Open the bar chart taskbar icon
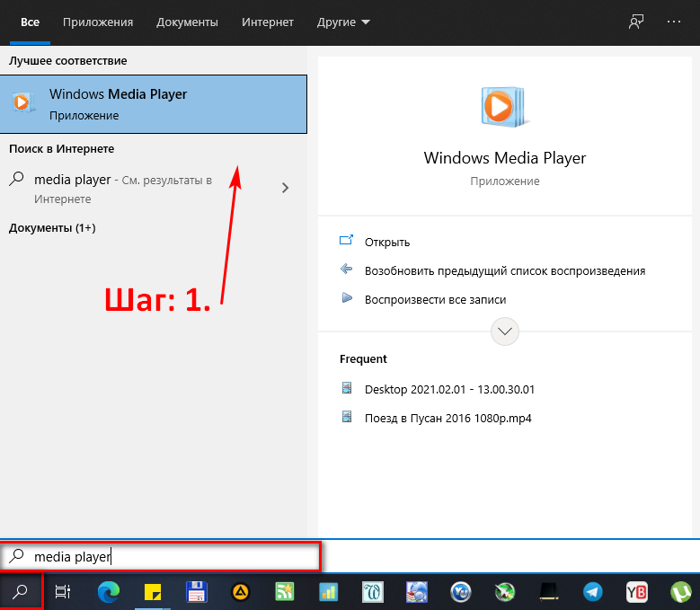Screen dimensions: 700x610 click(x=329, y=592)
